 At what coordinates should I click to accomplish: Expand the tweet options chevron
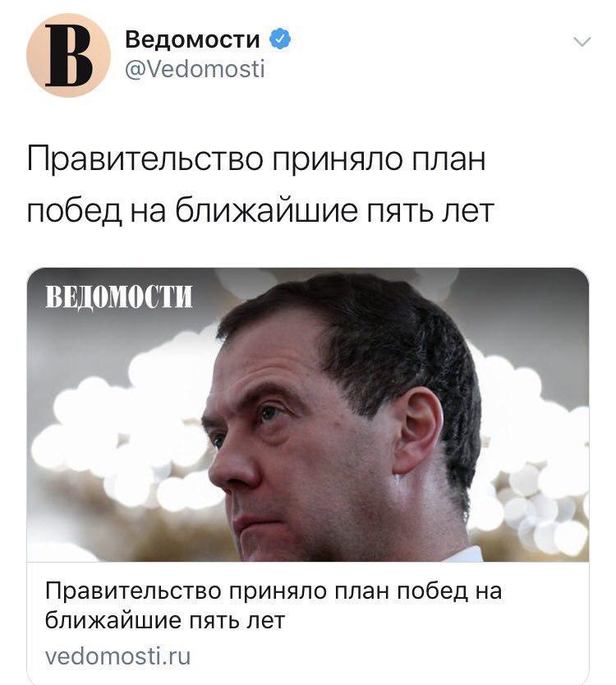click(x=582, y=42)
